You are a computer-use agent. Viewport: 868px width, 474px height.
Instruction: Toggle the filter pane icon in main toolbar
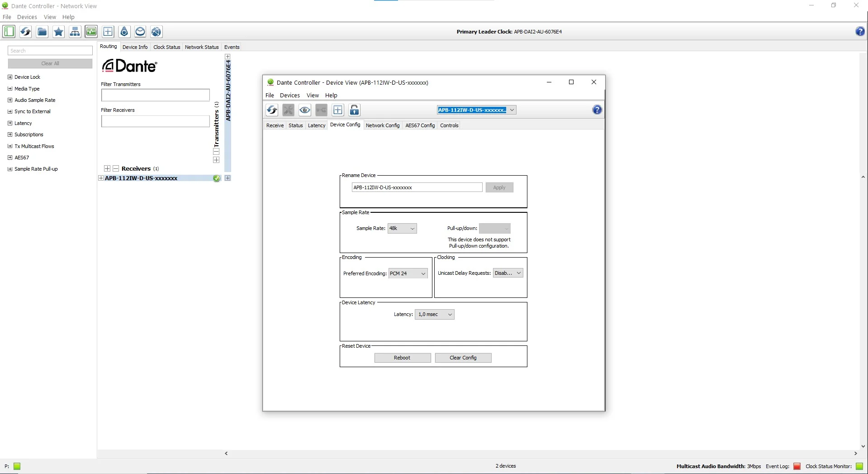9,32
